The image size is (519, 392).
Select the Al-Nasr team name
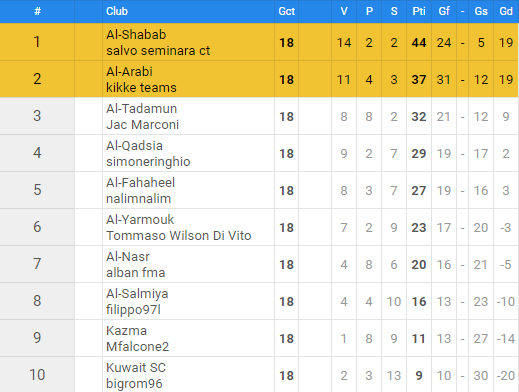tap(128, 257)
